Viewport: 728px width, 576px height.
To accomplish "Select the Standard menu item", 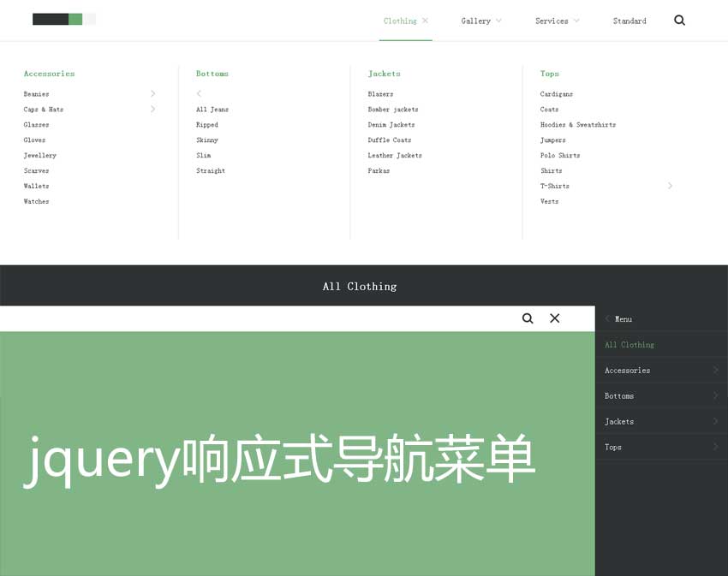I will click(x=630, y=21).
